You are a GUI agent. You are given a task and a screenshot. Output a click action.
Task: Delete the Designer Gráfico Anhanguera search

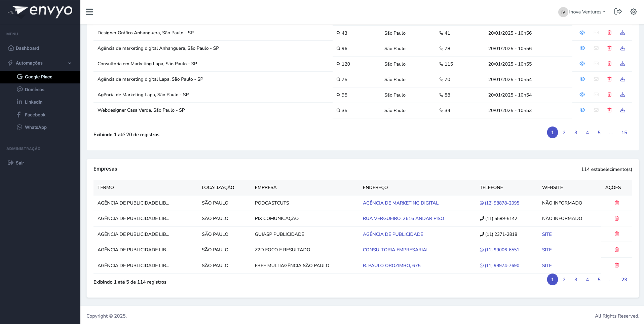[609, 33]
